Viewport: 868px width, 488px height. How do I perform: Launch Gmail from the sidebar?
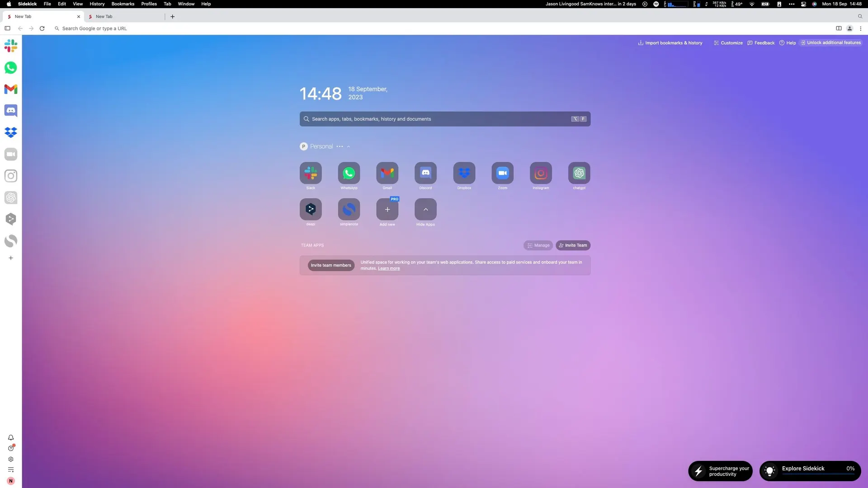10,89
